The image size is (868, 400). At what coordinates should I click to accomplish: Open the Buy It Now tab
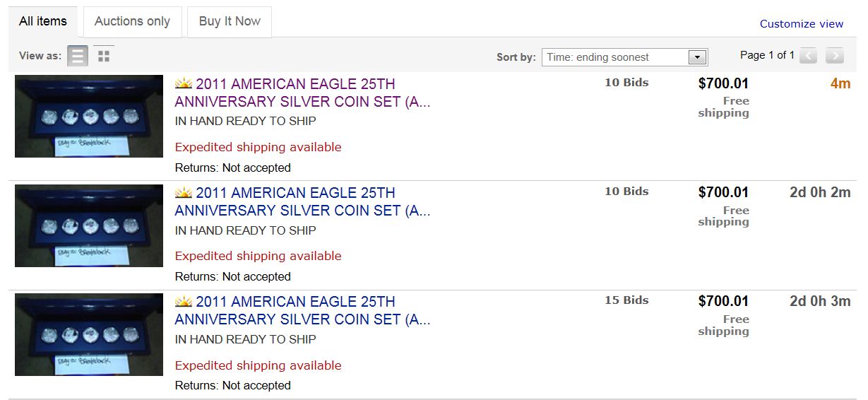230,21
